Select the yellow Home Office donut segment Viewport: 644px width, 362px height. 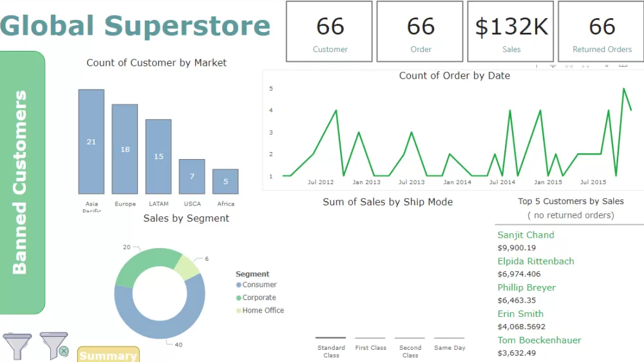(187, 267)
